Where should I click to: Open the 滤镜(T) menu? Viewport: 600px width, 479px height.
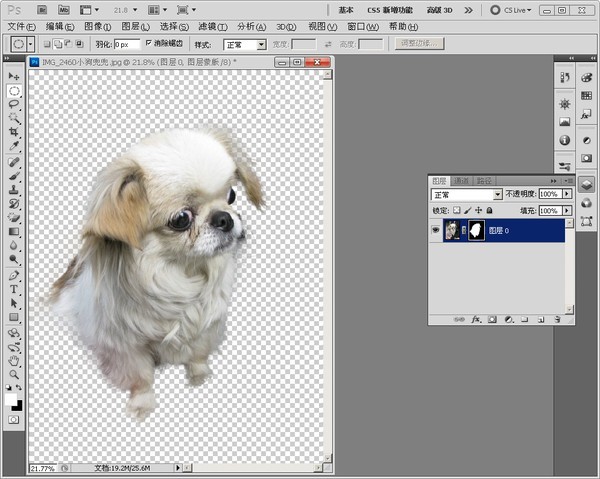click(213, 26)
